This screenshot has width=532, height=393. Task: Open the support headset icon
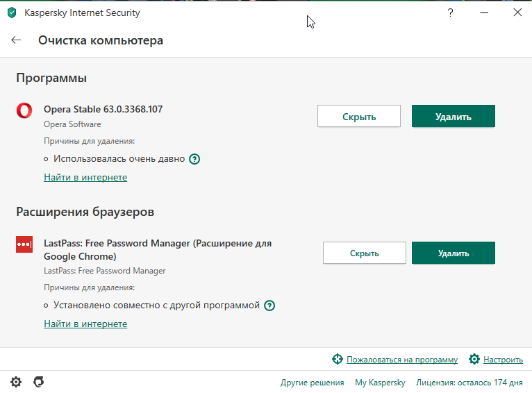click(x=39, y=382)
